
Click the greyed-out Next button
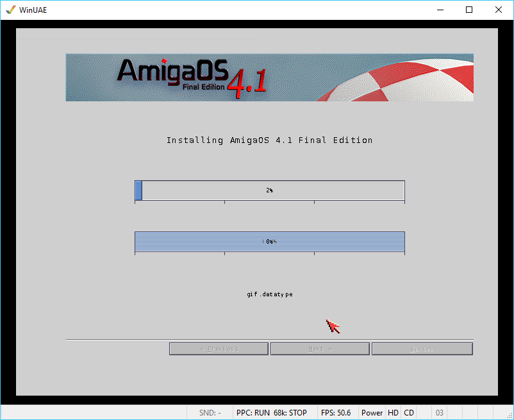pos(320,349)
